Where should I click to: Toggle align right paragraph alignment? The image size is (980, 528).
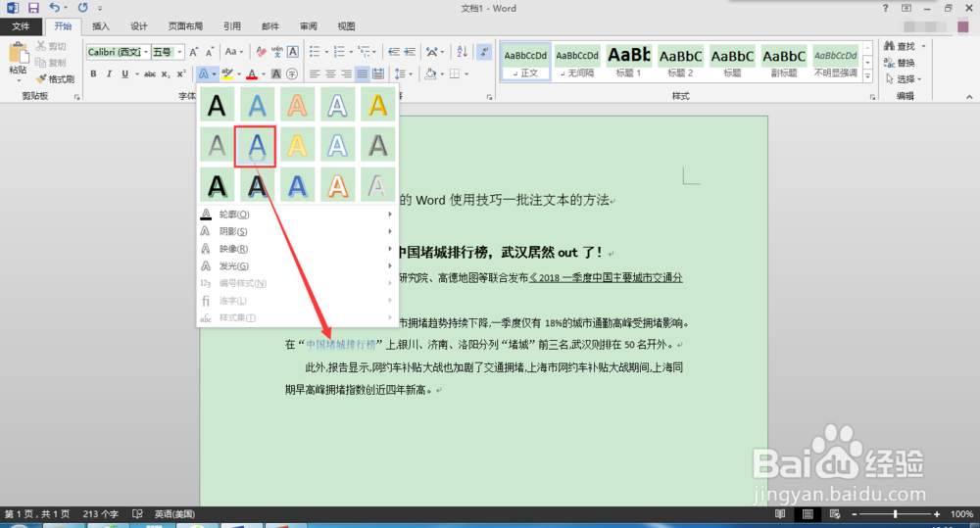(346, 73)
